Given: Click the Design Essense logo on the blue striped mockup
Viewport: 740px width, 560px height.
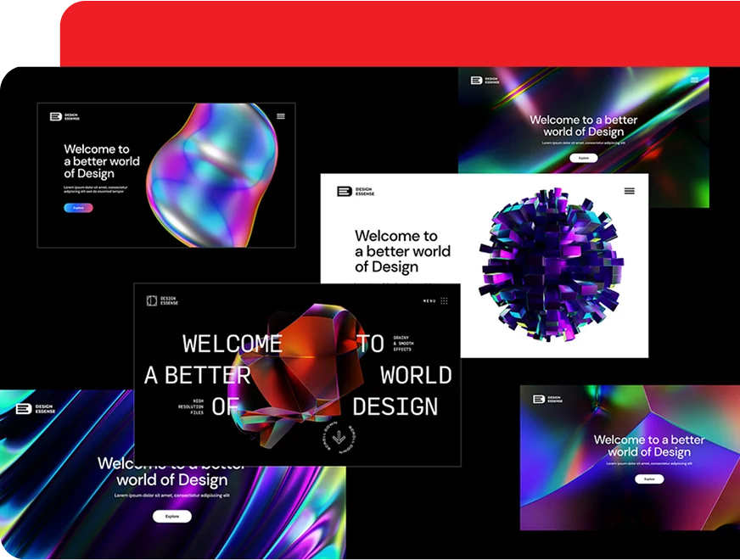Looking at the screenshot, I should [x=34, y=409].
